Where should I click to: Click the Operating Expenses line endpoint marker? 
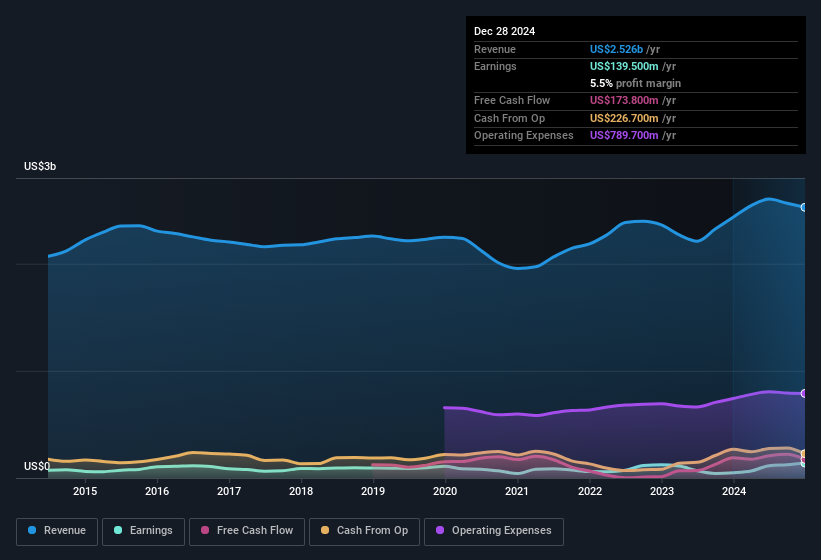[804, 393]
